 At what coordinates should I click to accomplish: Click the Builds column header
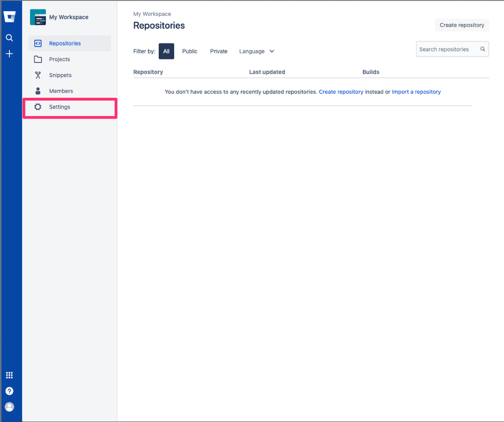(371, 72)
